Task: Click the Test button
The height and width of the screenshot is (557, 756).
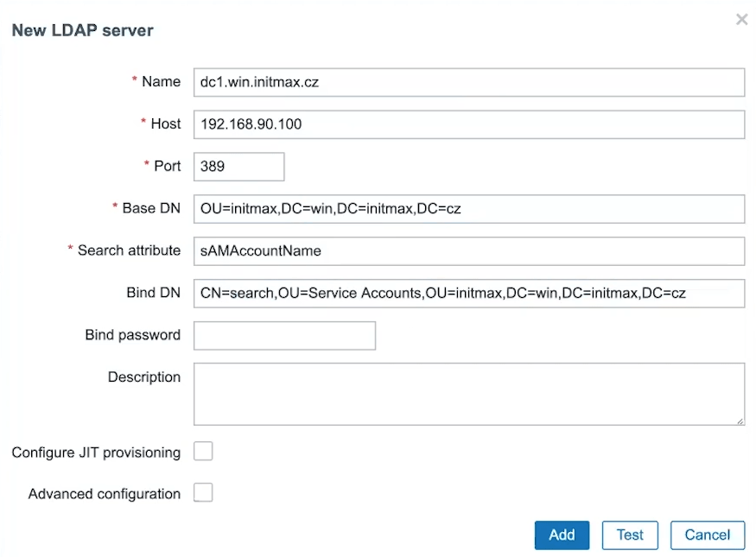Action: [630, 535]
